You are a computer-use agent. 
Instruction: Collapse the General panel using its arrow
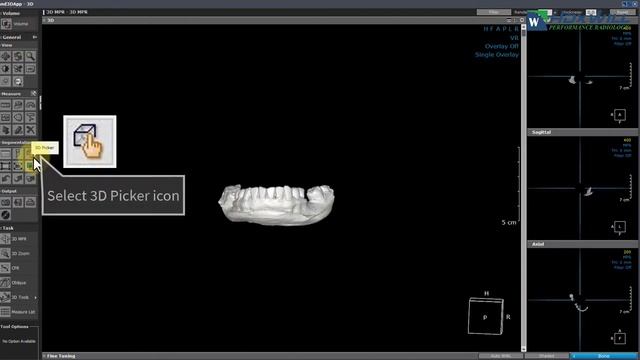point(35,37)
